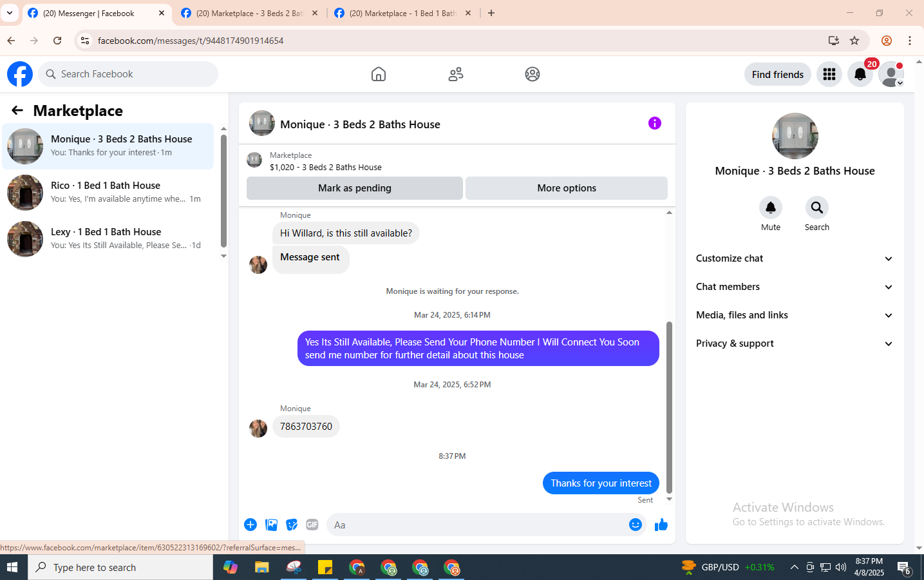Open the Chrome profile icon
Image resolution: width=924 pixels, height=580 pixels.
tap(887, 41)
